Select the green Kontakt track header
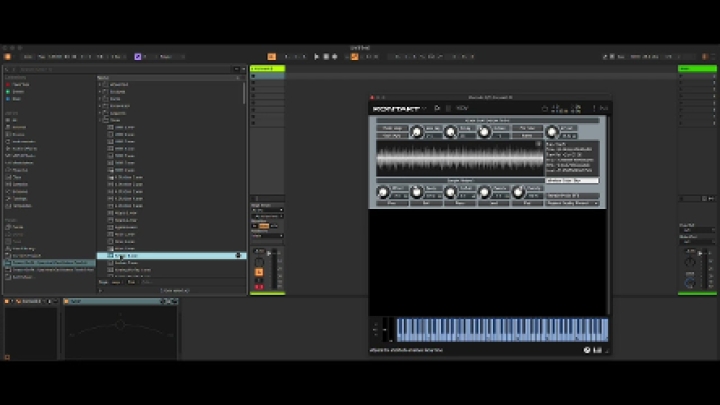The width and height of the screenshot is (720, 405). [x=267, y=68]
